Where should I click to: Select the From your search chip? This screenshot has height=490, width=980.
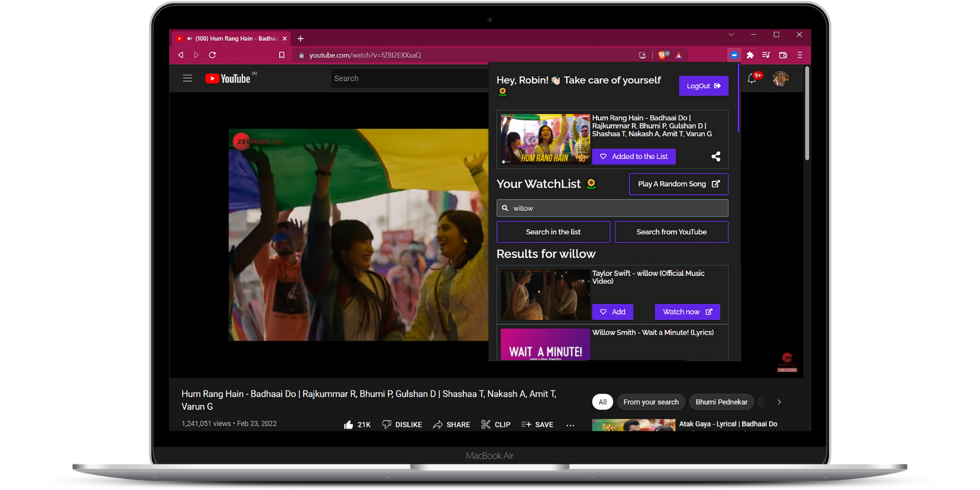point(651,402)
